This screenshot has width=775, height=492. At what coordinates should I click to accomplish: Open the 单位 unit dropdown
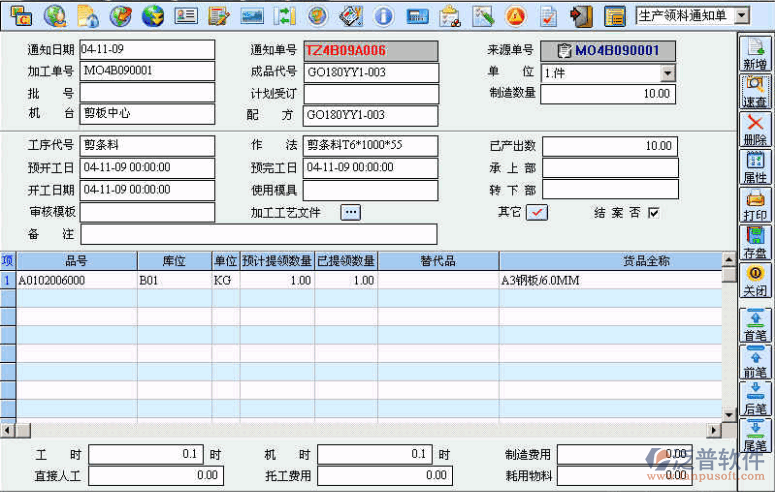point(667,73)
